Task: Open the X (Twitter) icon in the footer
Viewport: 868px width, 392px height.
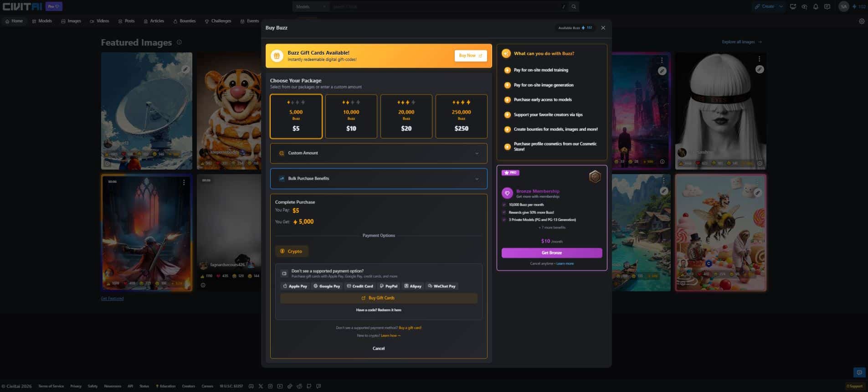Action: point(261,386)
